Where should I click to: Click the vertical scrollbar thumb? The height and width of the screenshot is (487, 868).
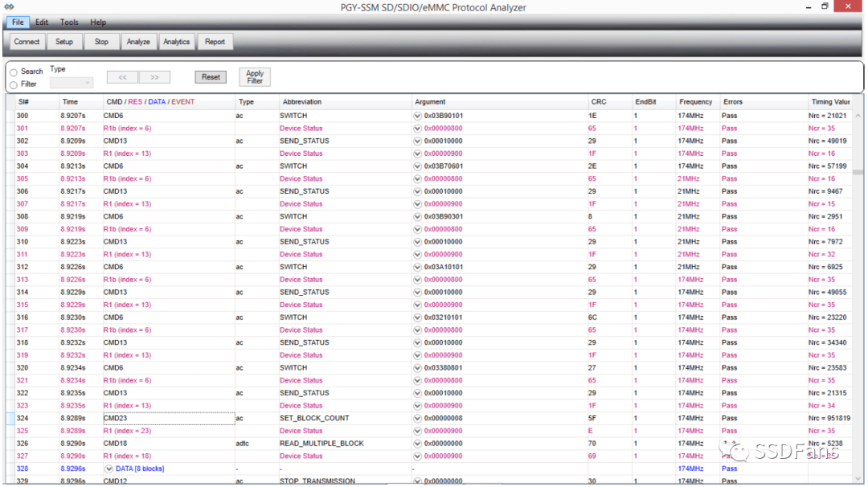858,173
